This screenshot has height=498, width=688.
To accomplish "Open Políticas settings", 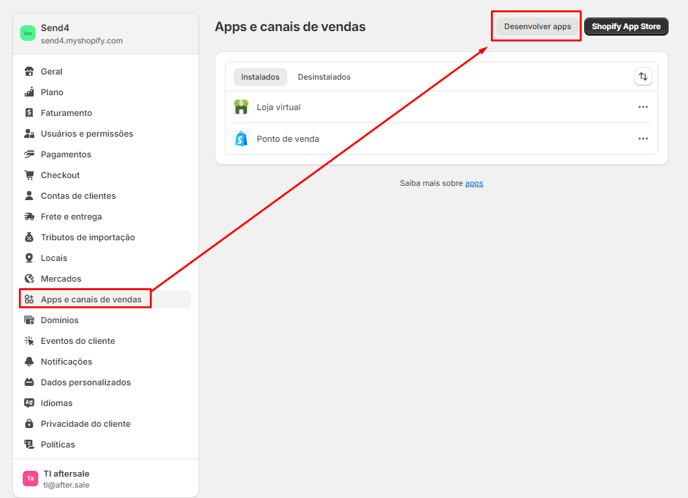I will pyautogui.click(x=105, y=444).
